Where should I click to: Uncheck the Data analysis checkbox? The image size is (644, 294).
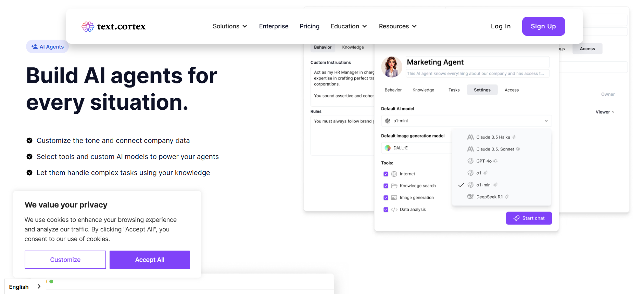pyautogui.click(x=386, y=210)
